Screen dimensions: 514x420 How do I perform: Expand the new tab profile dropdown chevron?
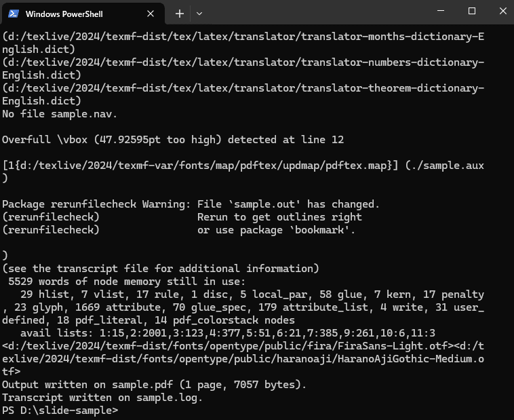(199, 14)
